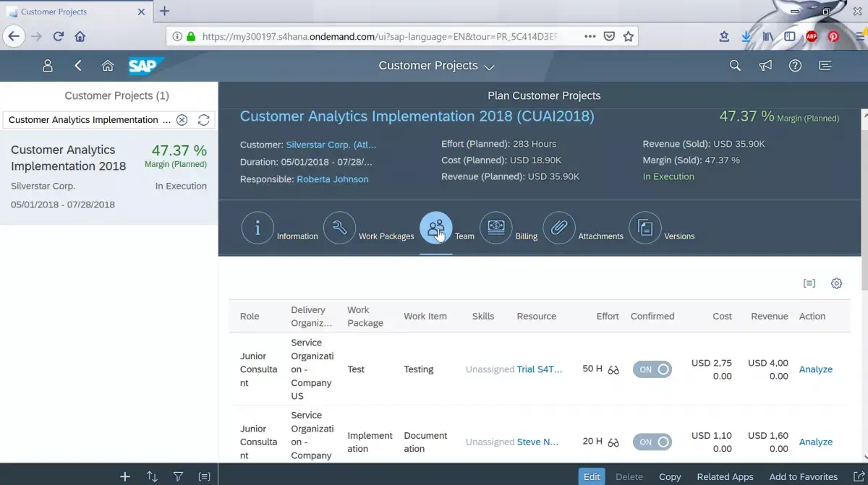The height and width of the screenshot is (485, 868).
Task: Open the browser page actions ellipsis
Action: pyautogui.click(x=590, y=36)
